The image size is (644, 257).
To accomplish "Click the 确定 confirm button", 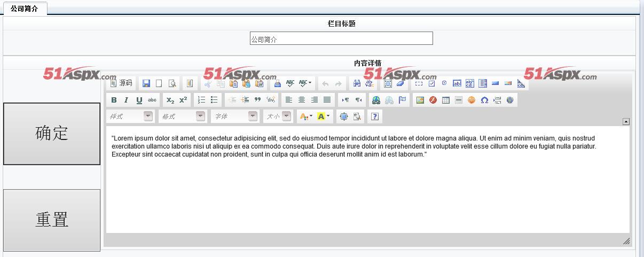I will (x=52, y=134).
